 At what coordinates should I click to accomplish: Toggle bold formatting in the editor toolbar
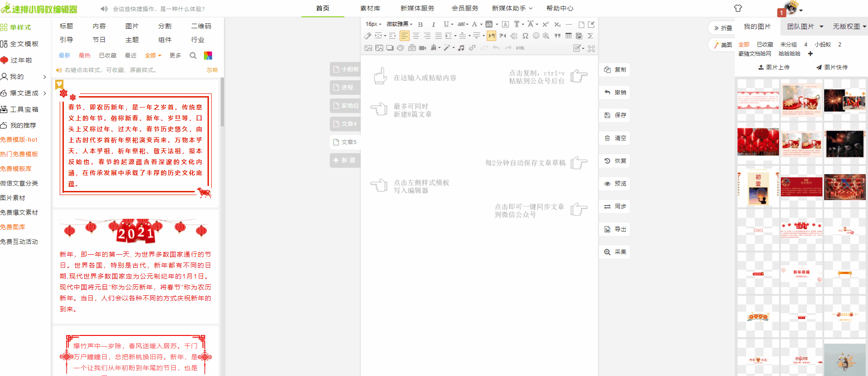coord(421,24)
